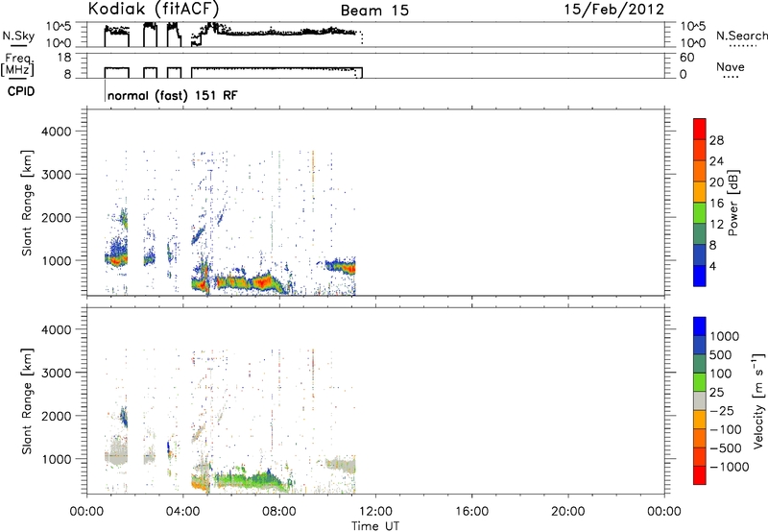Click the 4 dB power colorbar label
768x532 pixels.
click(x=712, y=267)
